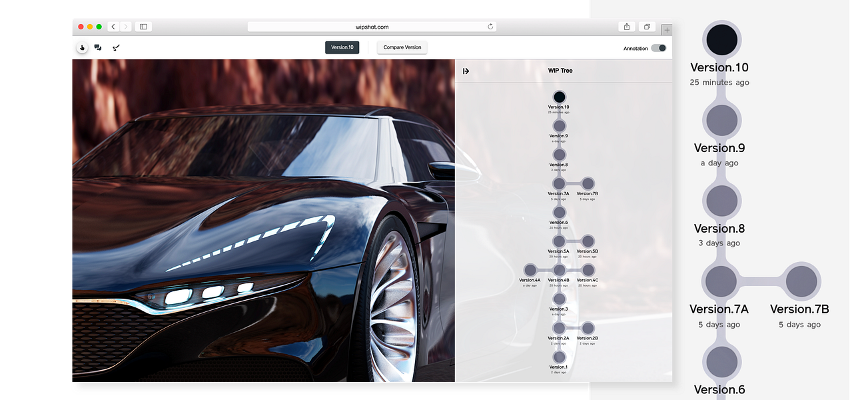The height and width of the screenshot is (400, 868).
Task: Go back in browser history
Action: coord(113,27)
